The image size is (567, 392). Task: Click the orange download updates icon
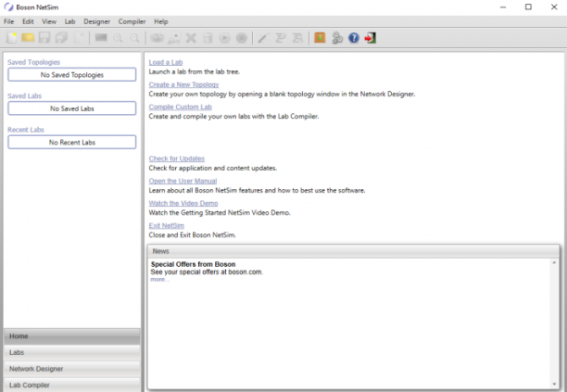tap(320, 38)
